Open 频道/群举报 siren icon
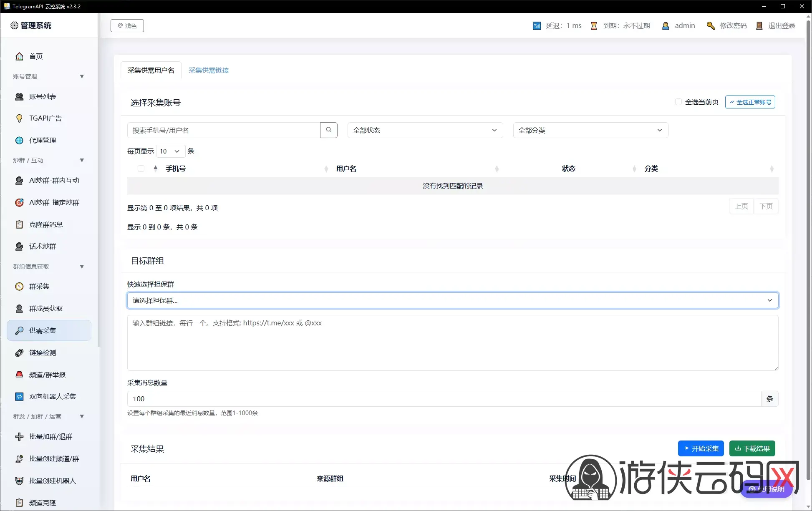Screen dimensions: 812x511 click(x=19, y=375)
